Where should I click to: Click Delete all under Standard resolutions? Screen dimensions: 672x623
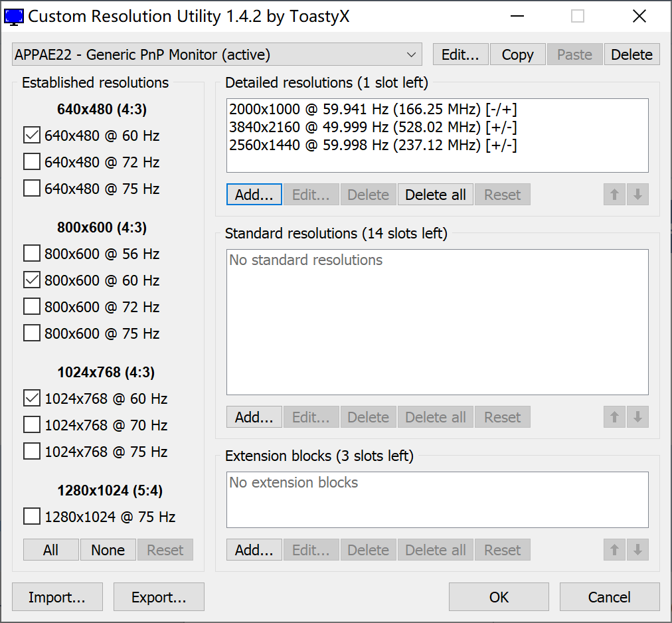click(x=436, y=417)
